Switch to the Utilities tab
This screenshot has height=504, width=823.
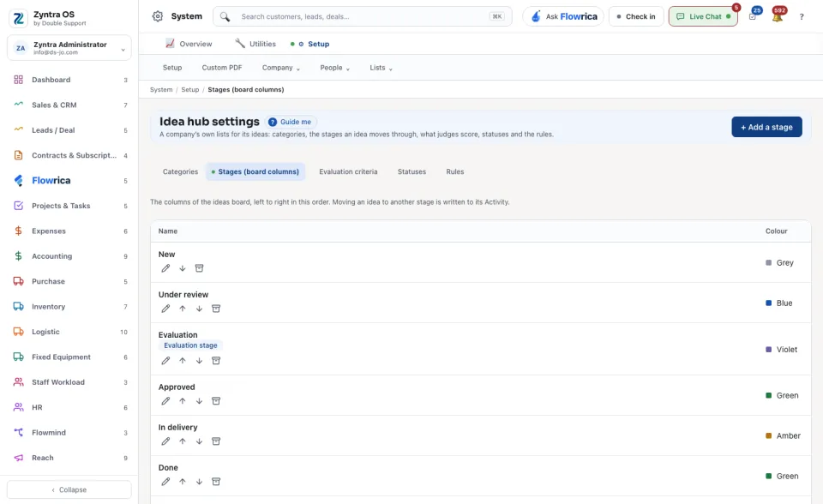click(x=255, y=44)
